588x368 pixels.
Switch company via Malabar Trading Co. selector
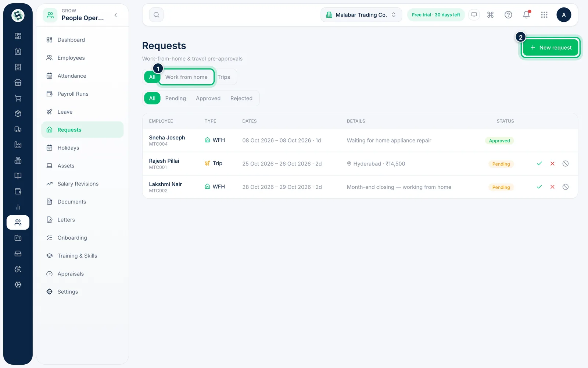click(x=361, y=15)
